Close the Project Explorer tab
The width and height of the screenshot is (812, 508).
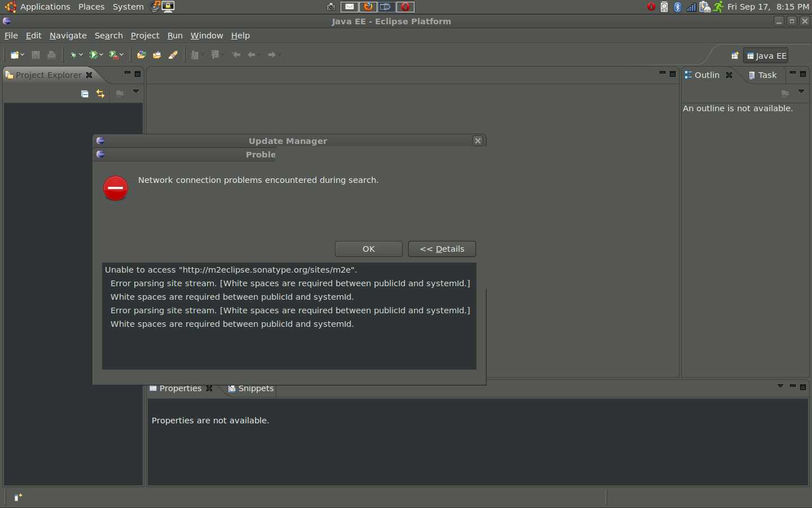(x=89, y=75)
